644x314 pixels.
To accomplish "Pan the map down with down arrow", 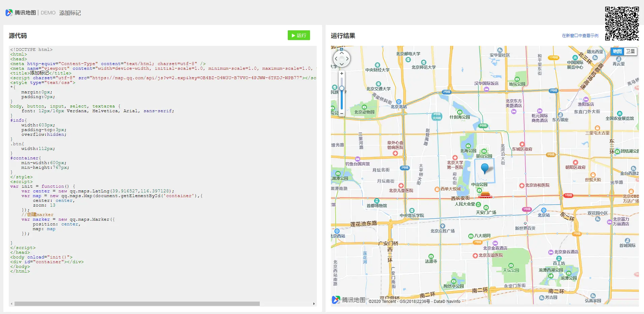I will pos(342,64).
